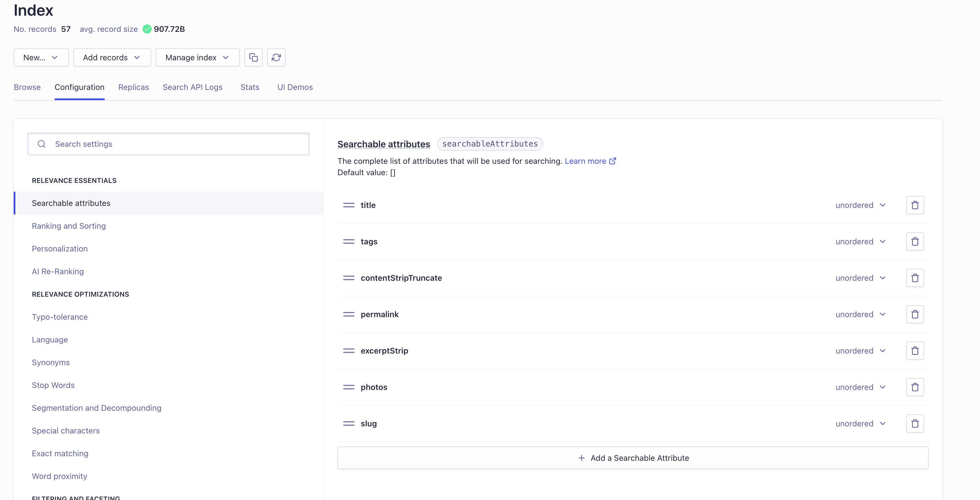980x500 pixels.
Task: Delete the title searchable attribute
Action: 915,205
